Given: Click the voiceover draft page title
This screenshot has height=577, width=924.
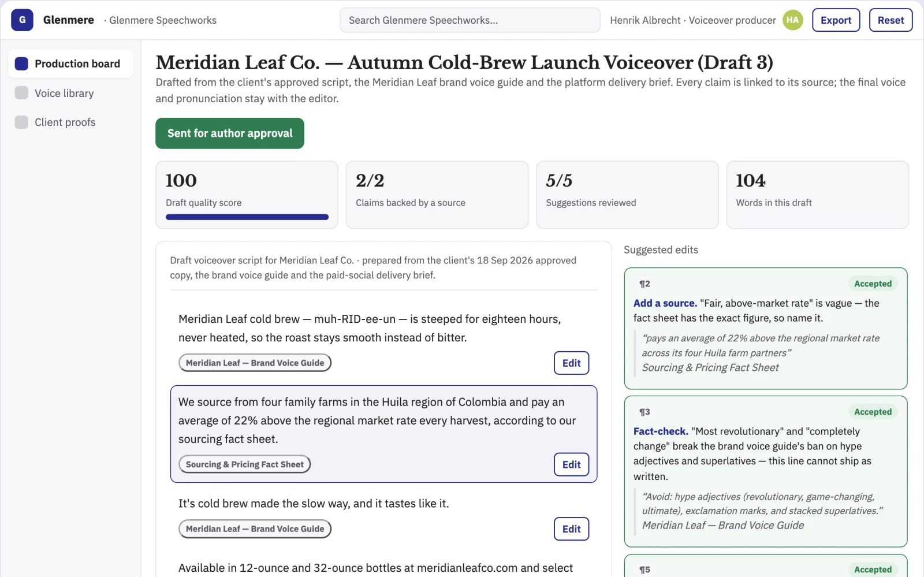Looking at the screenshot, I should pyautogui.click(x=464, y=62).
